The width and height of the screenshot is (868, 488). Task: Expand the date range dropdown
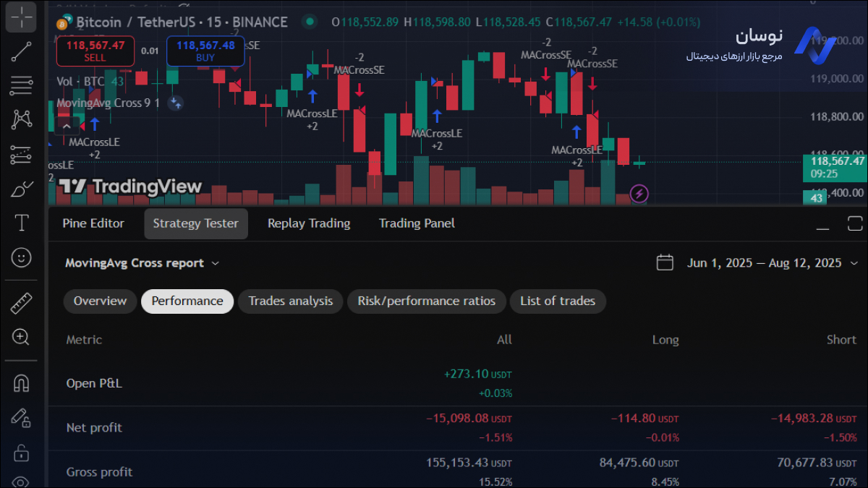(854, 263)
